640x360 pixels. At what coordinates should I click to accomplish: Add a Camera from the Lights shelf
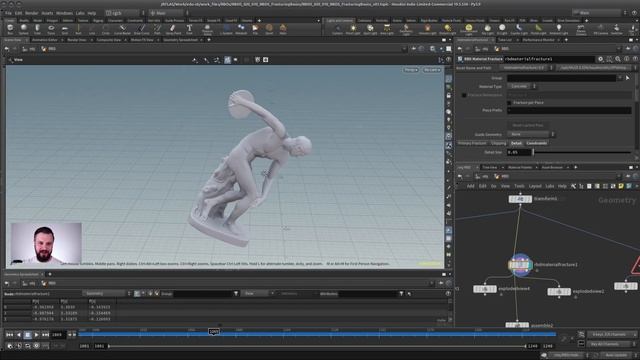pyautogui.click(x=337, y=29)
